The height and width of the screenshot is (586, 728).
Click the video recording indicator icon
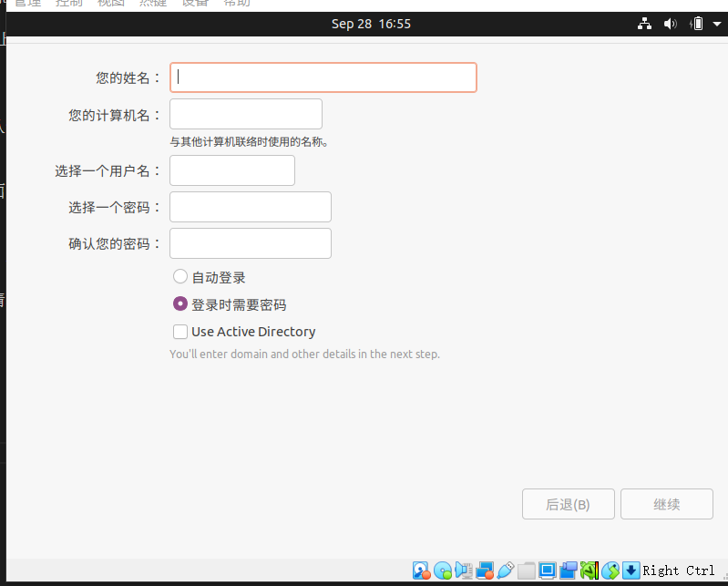coord(569,571)
